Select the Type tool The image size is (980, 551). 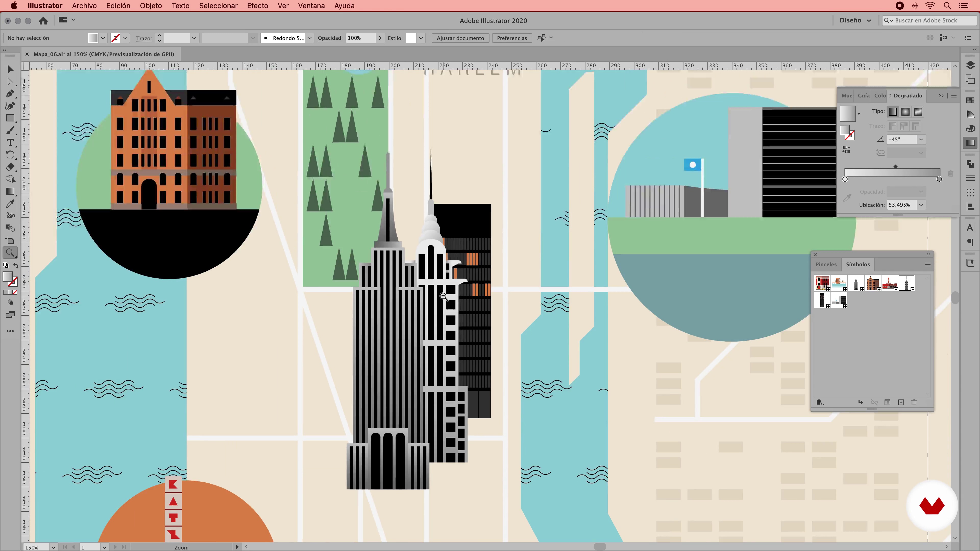(10, 143)
